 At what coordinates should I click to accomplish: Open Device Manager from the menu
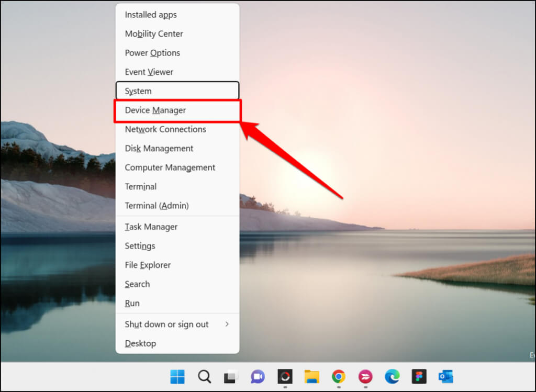pos(155,110)
